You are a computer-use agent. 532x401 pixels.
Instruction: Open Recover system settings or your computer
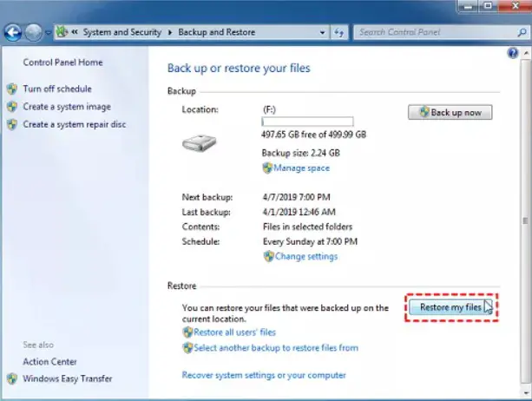(x=264, y=375)
